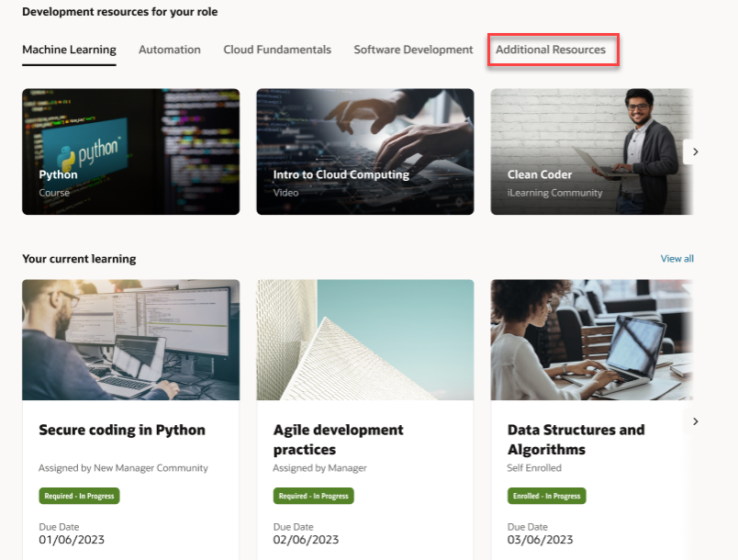Go to the Software Development tab
Viewport: 738px width, 560px height.
[x=413, y=50]
